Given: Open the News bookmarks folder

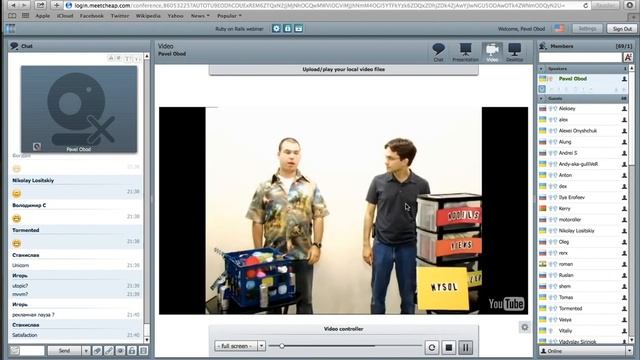Looking at the screenshot, I should pyautogui.click(x=200, y=16).
